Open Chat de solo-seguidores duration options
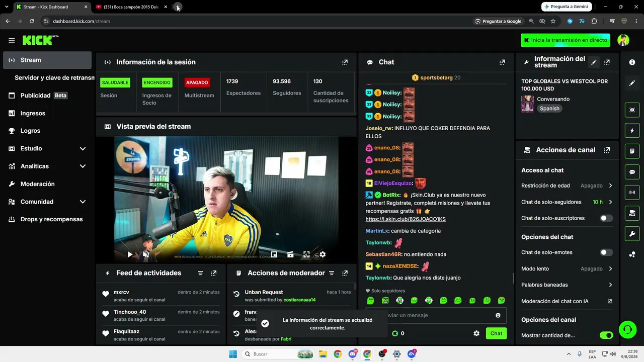This screenshot has height=362, width=644. (567, 202)
